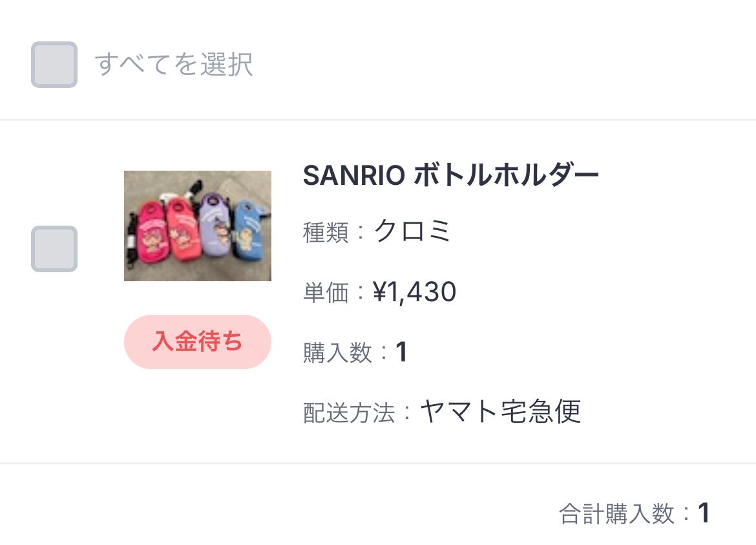This screenshot has width=756, height=545.
Task: Click the すべてを選択 label text
Action: tap(174, 65)
